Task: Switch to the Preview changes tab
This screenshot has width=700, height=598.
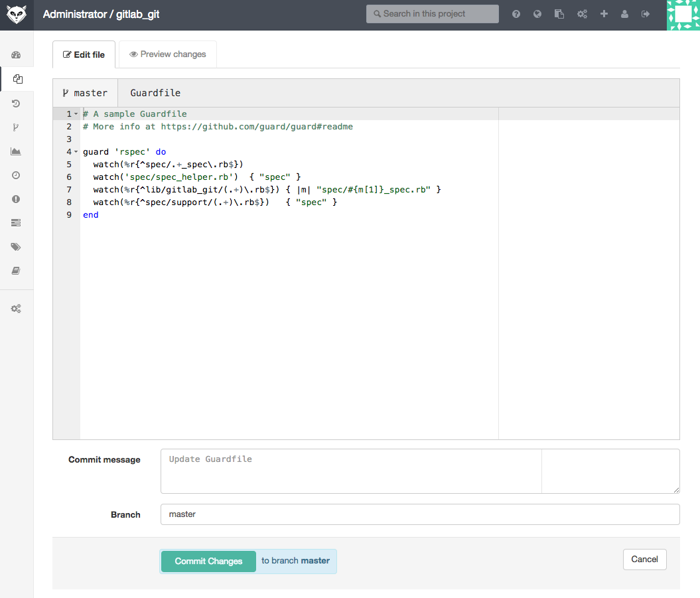Action: click(168, 54)
